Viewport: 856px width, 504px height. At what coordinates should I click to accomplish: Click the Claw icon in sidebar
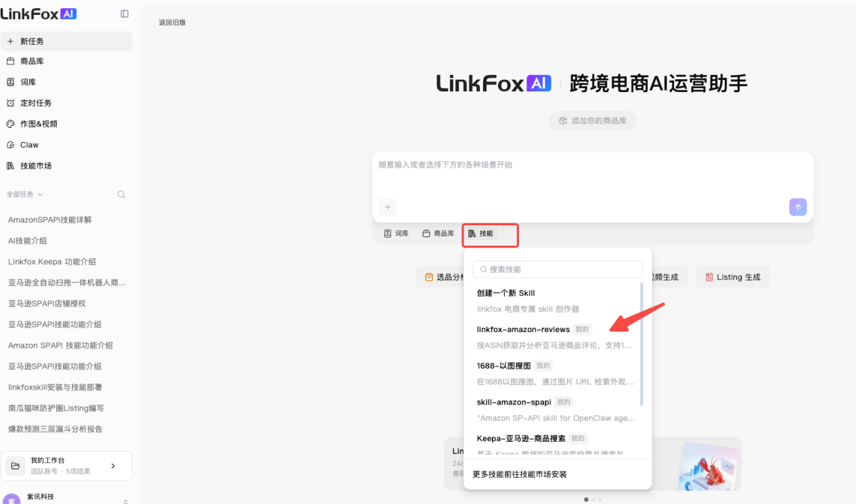click(x=10, y=145)
